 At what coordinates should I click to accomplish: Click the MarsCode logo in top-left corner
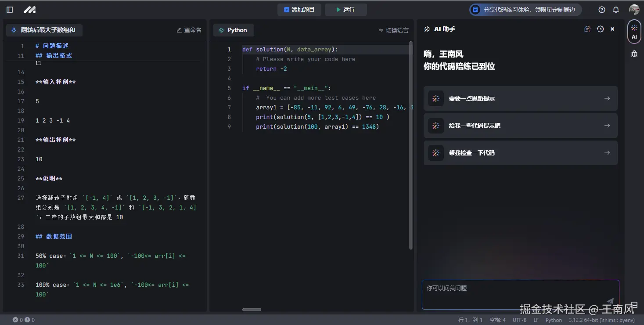point(29,9)
